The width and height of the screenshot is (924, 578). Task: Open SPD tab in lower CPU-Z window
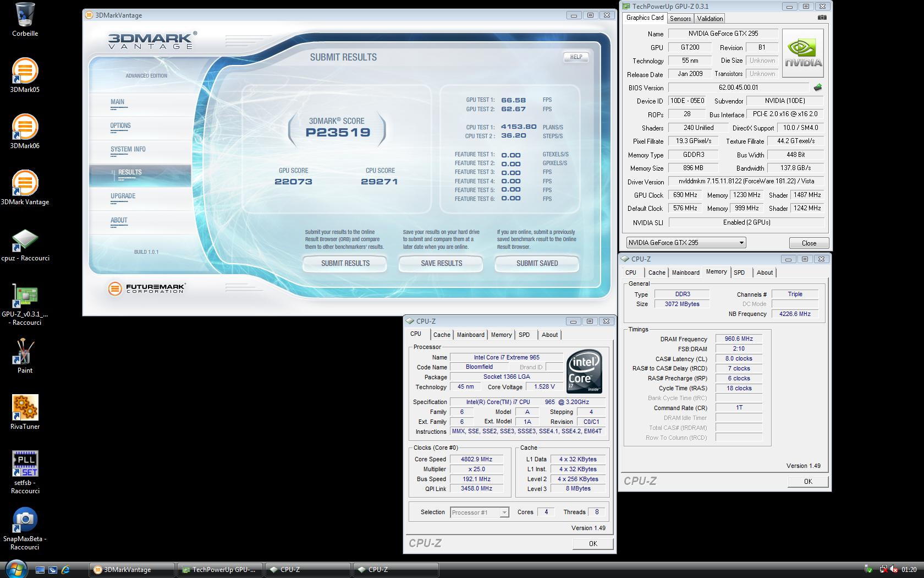[524, 335]
